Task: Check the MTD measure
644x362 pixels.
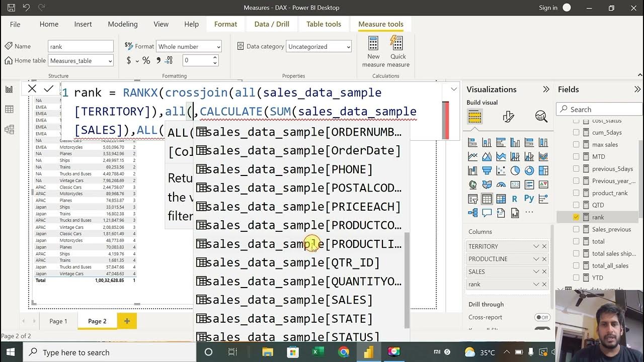Action: pos(576,156)
